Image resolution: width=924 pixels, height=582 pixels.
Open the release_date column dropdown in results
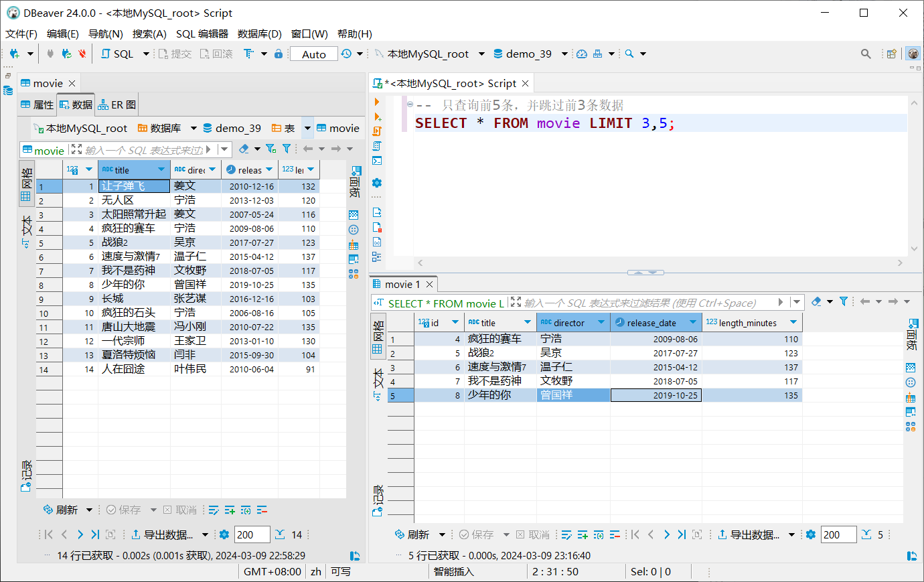click(693, 322)
